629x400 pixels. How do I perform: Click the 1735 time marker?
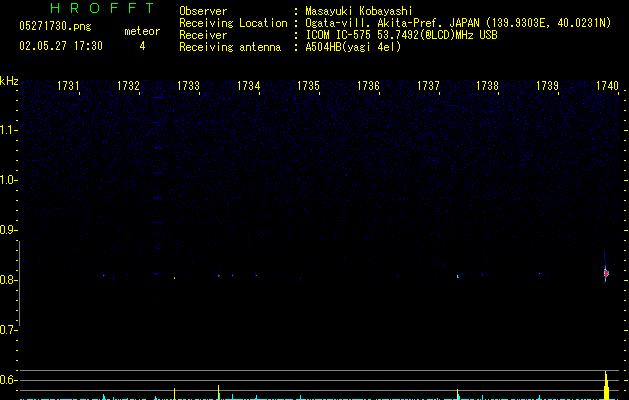coord(308,85)
